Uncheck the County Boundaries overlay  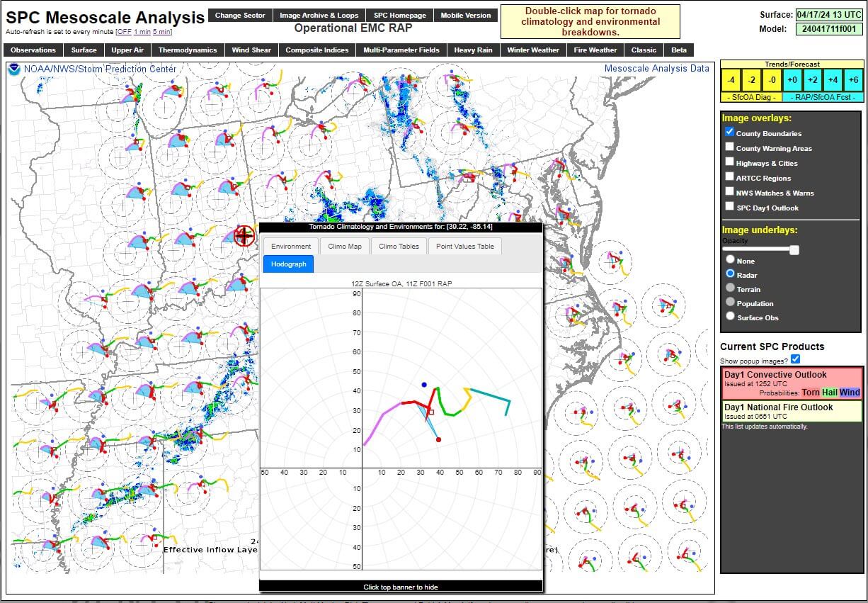pos(729,131)
